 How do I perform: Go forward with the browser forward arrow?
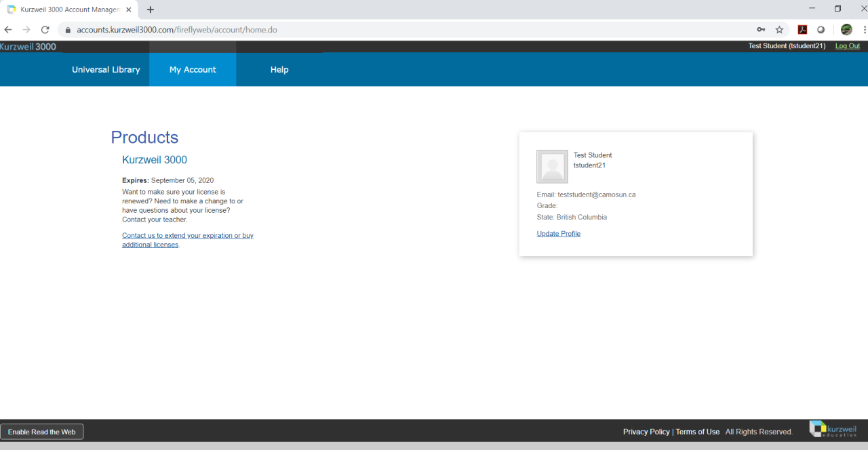click(26, 30)
